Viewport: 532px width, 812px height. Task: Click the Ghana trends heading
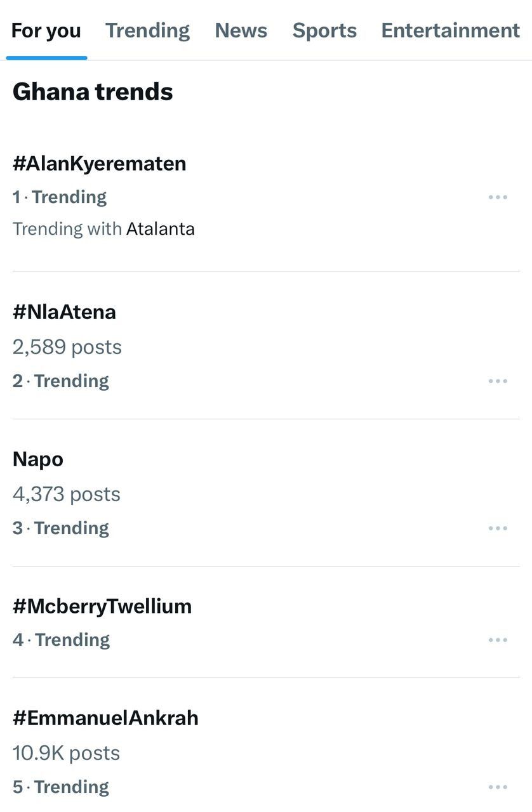93,92
